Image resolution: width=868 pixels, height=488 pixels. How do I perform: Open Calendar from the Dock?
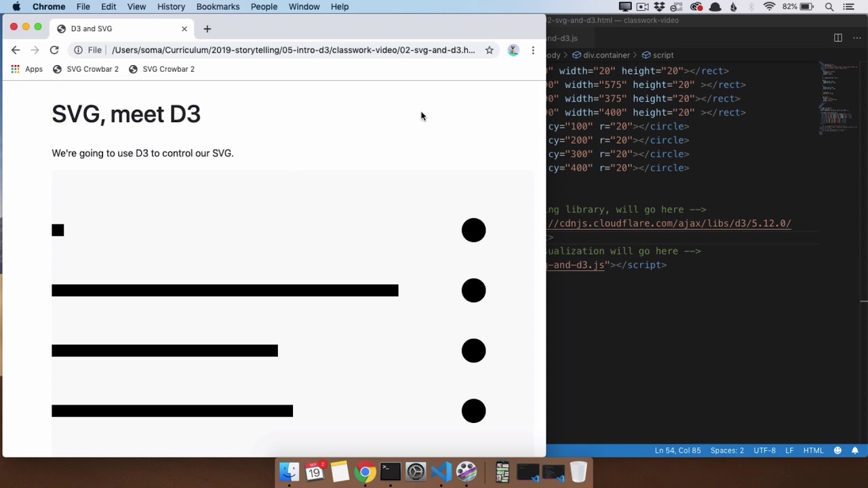[315, 472]
